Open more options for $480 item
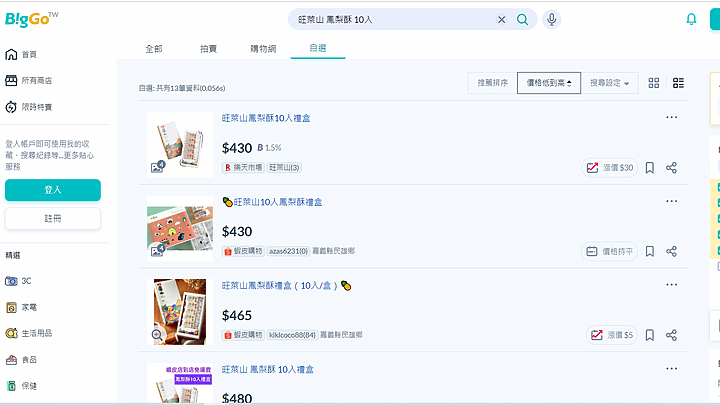 (x=671, y=368)
